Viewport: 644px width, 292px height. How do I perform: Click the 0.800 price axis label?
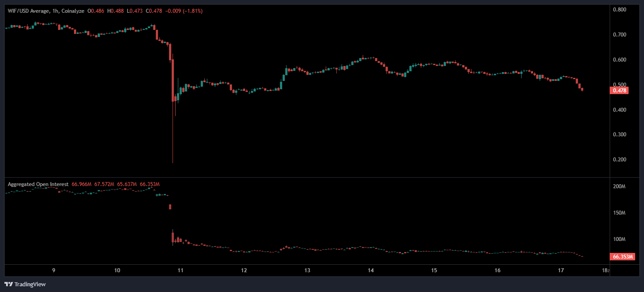point(619,10)
